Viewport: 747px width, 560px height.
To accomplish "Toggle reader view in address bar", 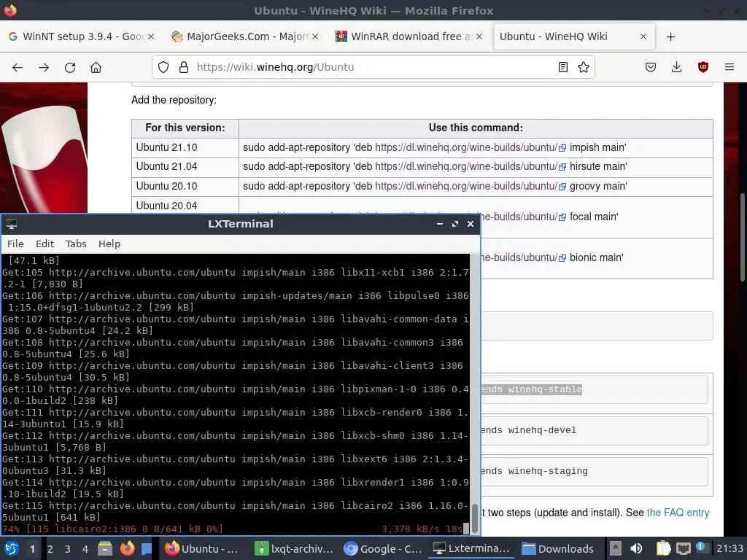I will [562, 67].
